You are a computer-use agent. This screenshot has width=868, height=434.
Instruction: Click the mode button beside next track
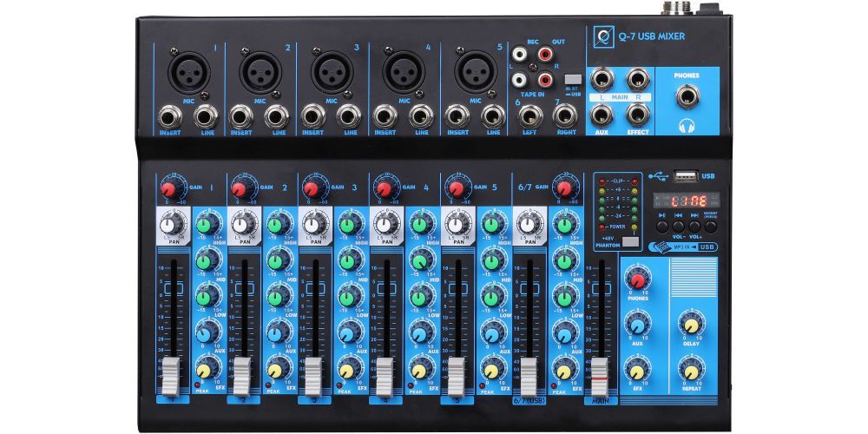pos(711,226)
